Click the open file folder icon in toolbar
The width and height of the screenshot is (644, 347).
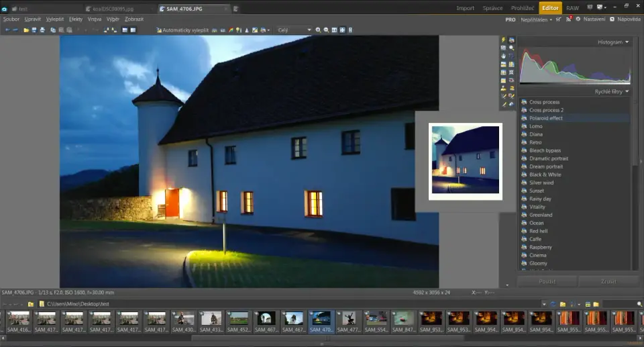pyautogui.click(x=26, y=30)
